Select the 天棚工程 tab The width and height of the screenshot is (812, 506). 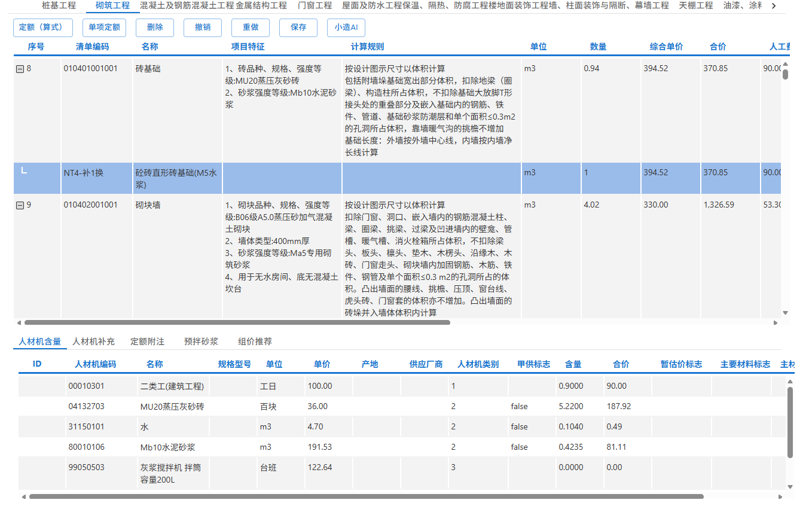coord(695,5)
